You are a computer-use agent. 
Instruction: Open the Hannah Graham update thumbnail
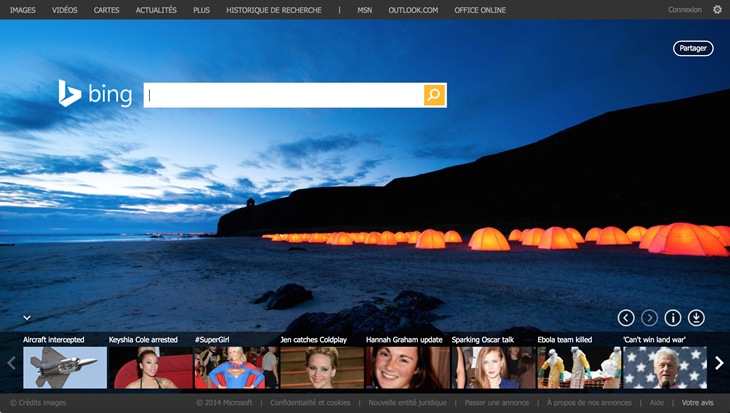point(408,367)
